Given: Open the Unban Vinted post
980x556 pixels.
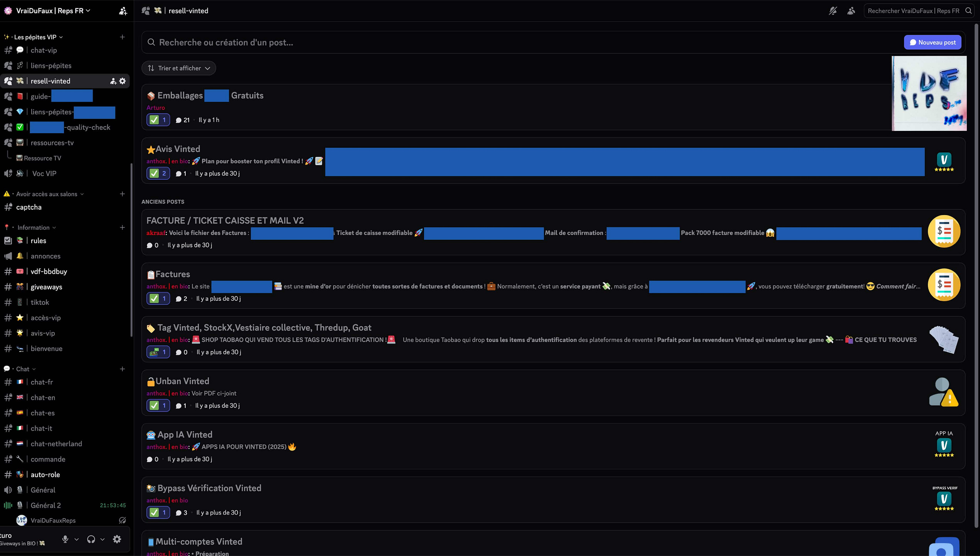Looking at the screenshot, I should pos(553,393).
